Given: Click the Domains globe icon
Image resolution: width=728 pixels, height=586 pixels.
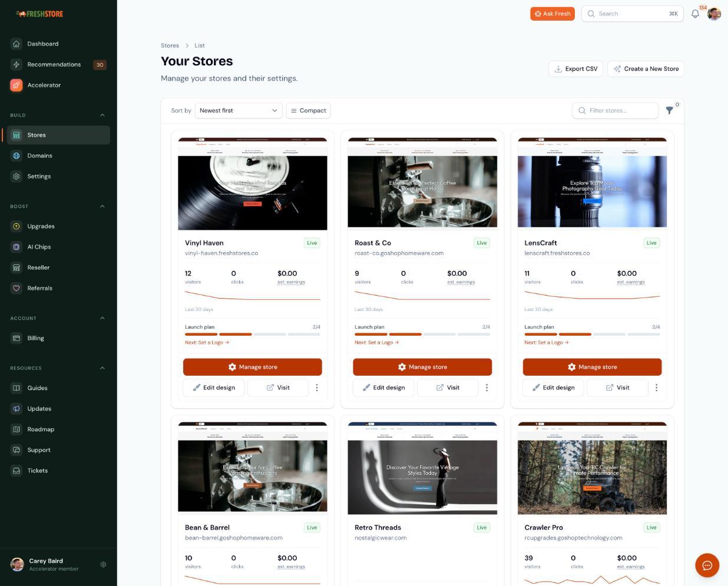Looking at the screenshot, I should pos(16,155).
